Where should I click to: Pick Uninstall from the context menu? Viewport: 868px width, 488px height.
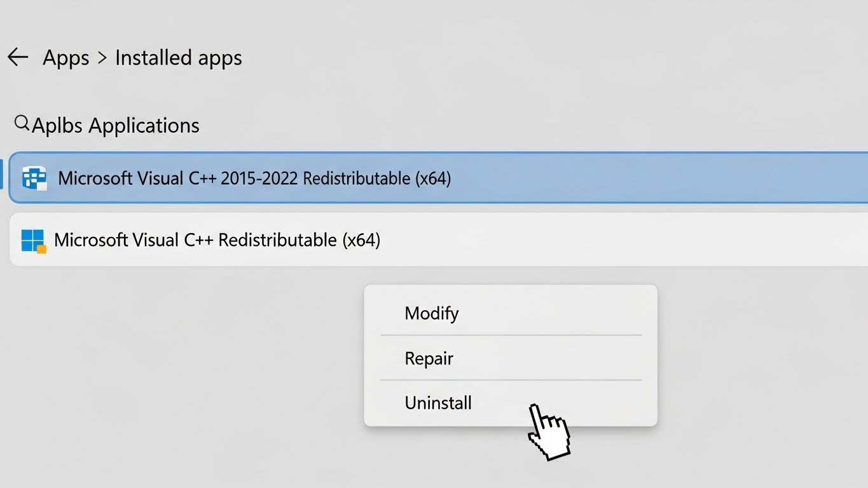pyautogui.click(x=438, y=403)
